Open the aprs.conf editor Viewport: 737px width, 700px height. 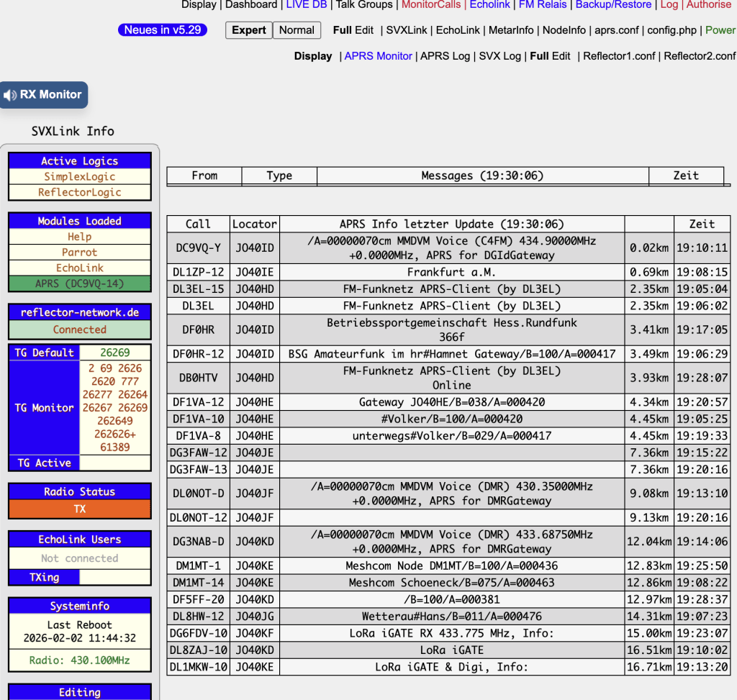616,30
